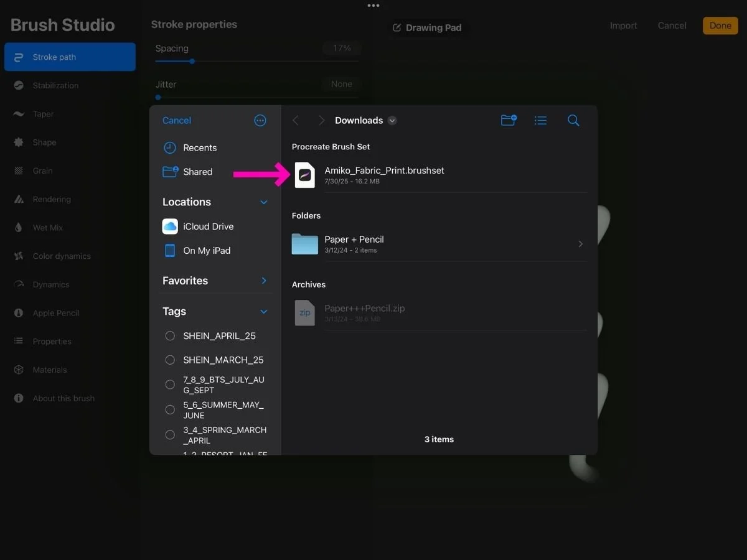Open the Paper + Pencil folder icon
747x560 pixels.
coord(305,244)
